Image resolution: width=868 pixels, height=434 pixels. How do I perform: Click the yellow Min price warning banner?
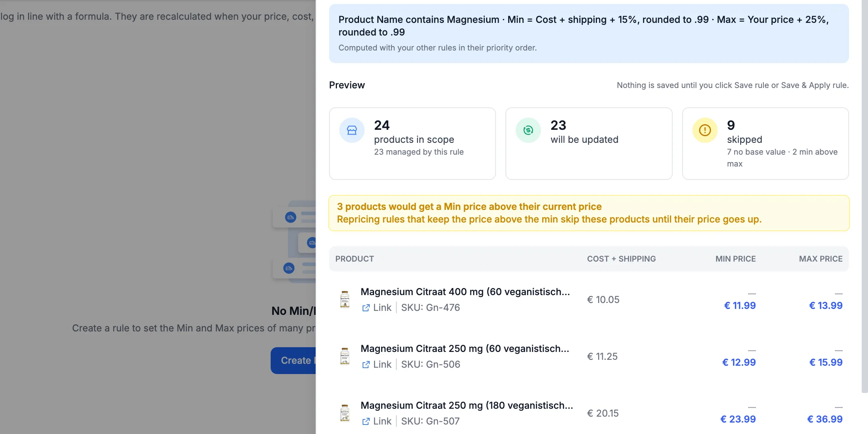coord(589,213)
